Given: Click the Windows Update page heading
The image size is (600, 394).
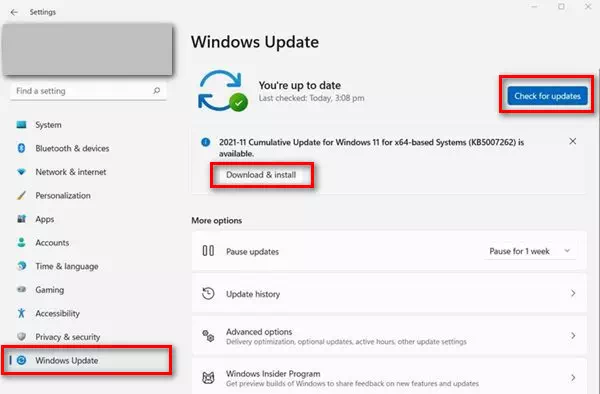Looking at the screenshot, I should [255, 42].
